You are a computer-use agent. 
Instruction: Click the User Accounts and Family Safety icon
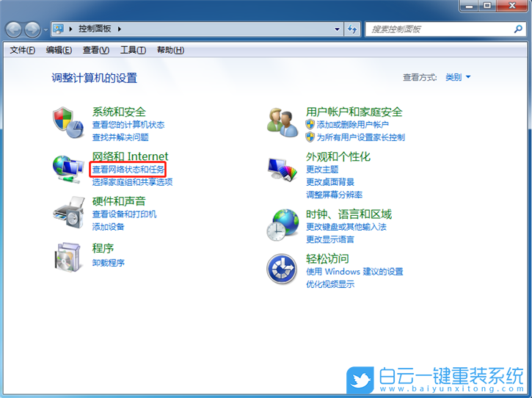point(283,122)
